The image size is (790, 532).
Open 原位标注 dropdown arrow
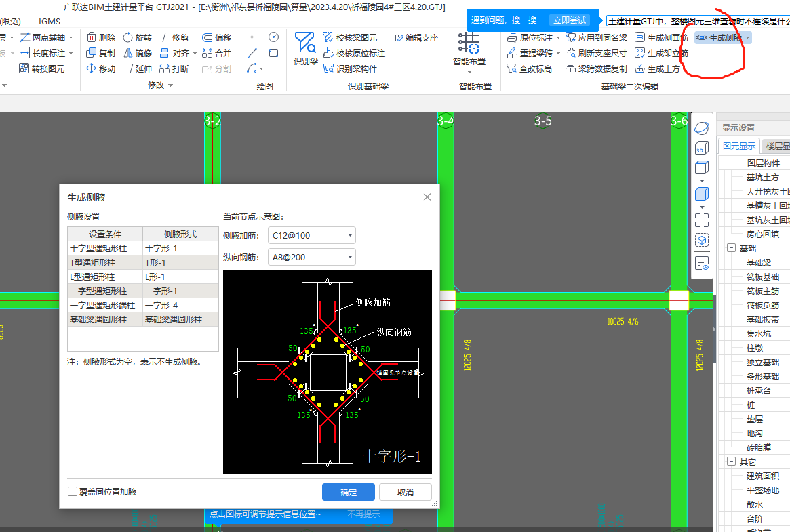pos(558,38)
